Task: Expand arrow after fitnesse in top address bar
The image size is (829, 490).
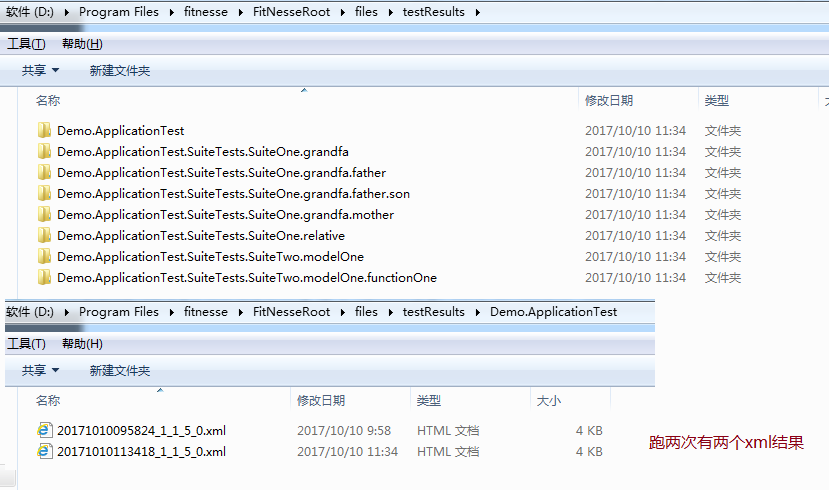Action: pos(241,12)
